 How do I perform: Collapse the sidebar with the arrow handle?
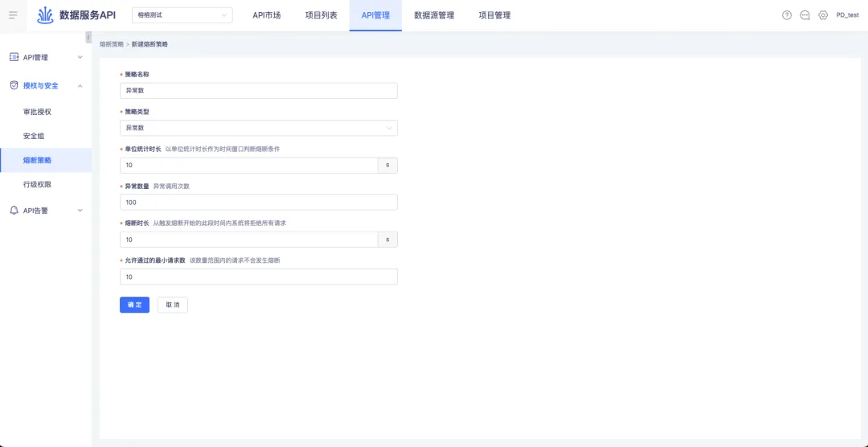tap(88, 37)
